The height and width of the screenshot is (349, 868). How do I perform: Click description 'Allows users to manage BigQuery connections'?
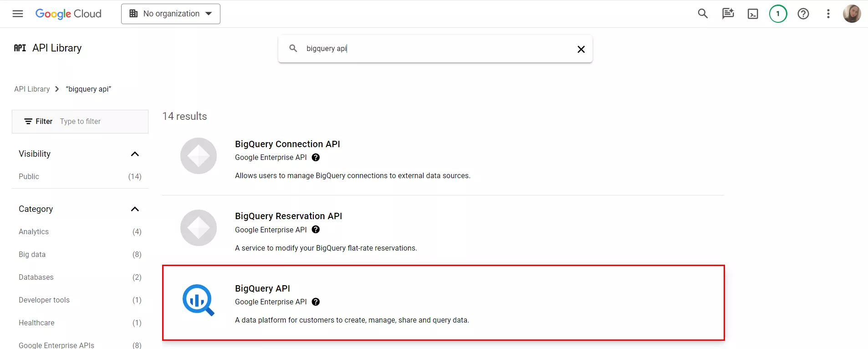pos(352,175)
